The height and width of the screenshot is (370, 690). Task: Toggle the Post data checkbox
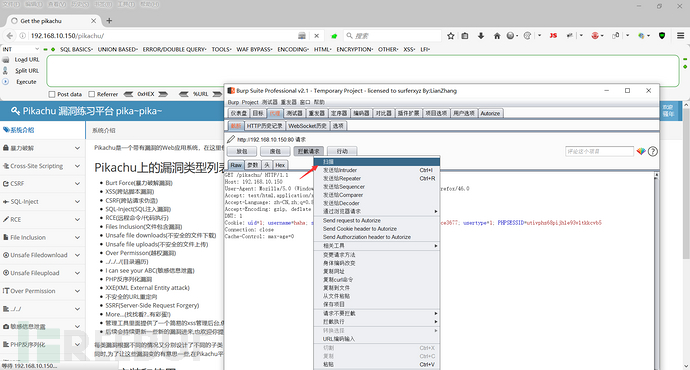click(x=52, y=94)
